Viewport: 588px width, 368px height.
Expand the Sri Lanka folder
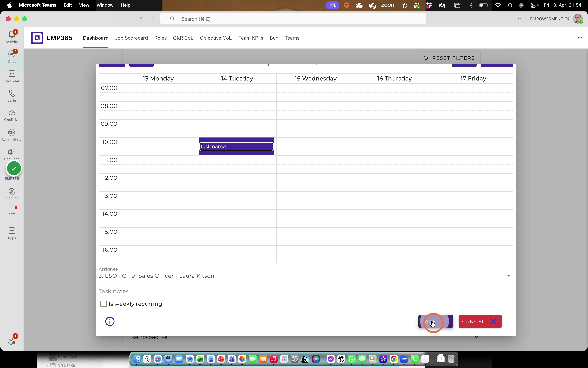click(x=47, y=365)
